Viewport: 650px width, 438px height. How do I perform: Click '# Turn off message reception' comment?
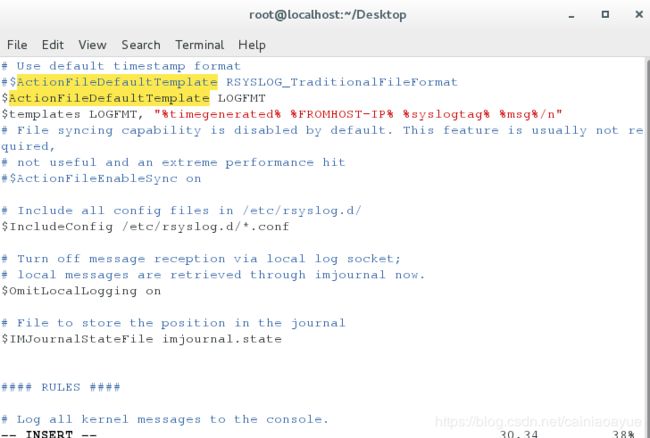113,259
